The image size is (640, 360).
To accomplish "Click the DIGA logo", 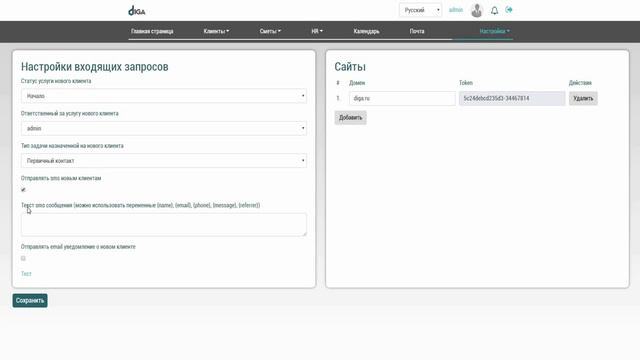I will click(137, 11).
